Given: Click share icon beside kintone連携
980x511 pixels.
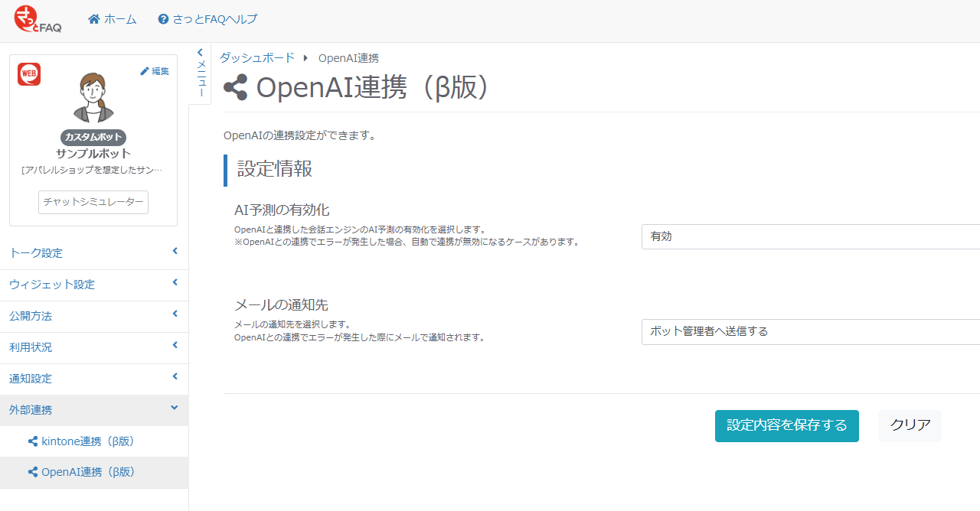Looking at the screenshot, I should (33, 441).
